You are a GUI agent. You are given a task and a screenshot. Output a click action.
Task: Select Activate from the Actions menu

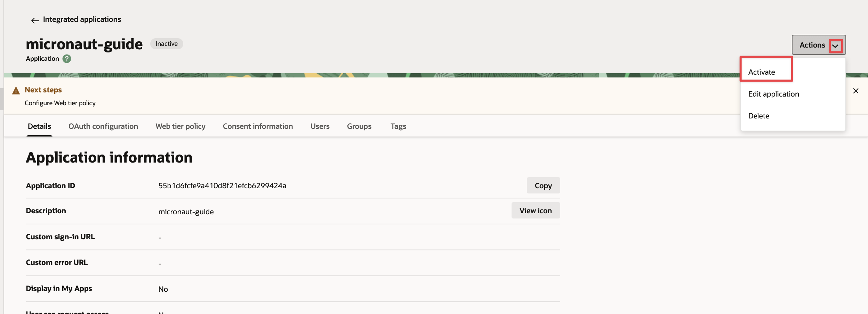pyautogui.click(x=762, y=72)
